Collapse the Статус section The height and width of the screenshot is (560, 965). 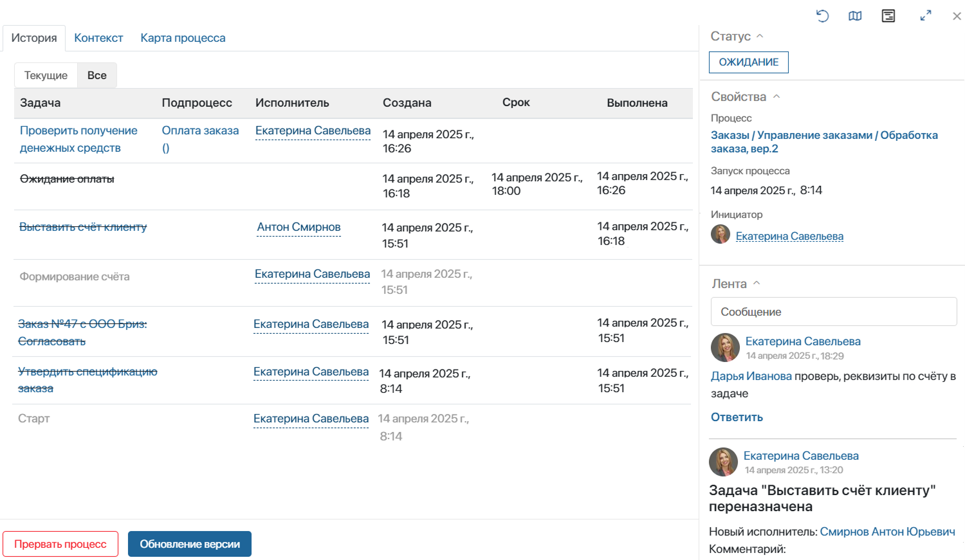tap(760, 37)
